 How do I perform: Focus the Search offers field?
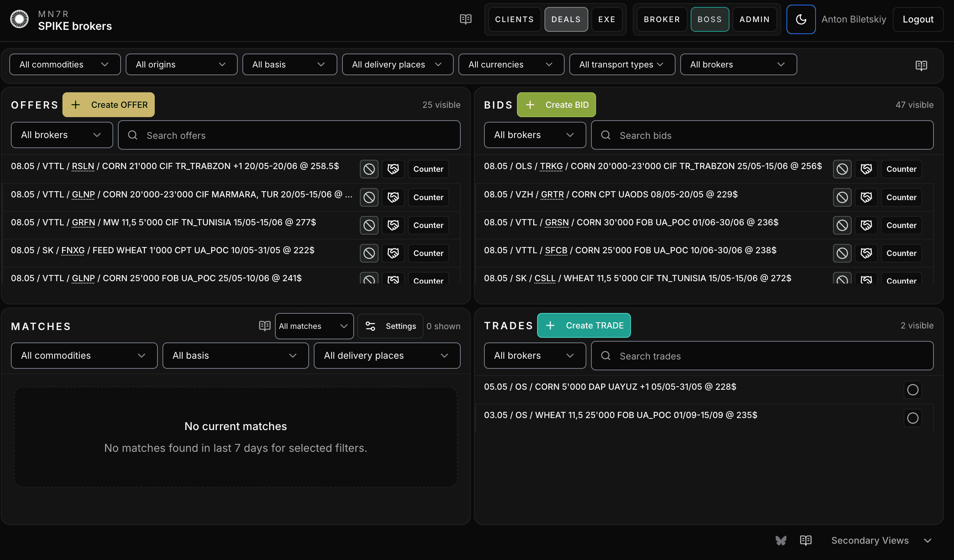click(x=289, y=135)
